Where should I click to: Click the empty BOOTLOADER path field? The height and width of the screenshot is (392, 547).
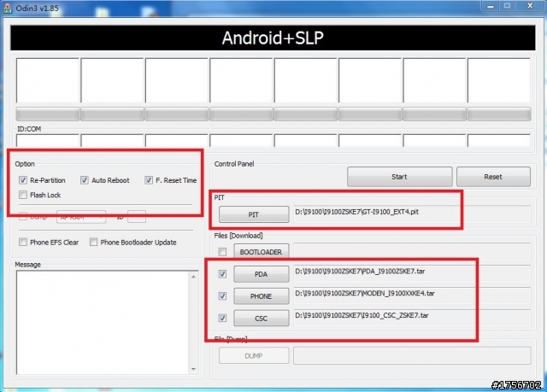point(412,251)
